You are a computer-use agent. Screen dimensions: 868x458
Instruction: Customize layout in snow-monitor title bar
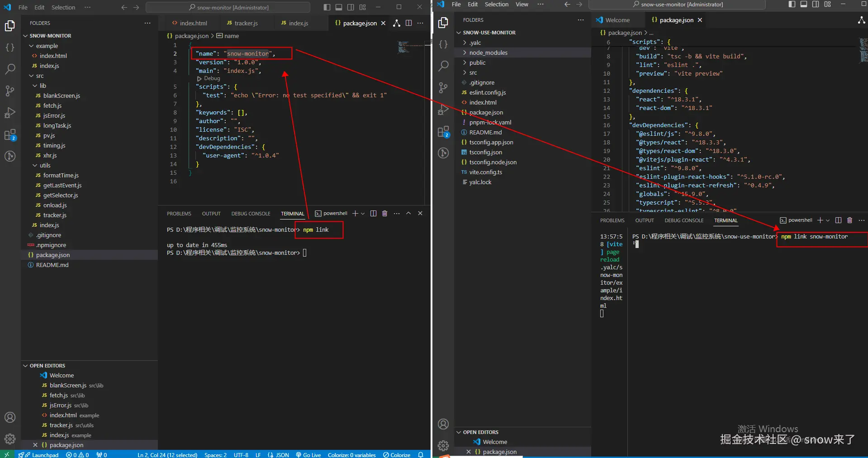pos(363,7)
